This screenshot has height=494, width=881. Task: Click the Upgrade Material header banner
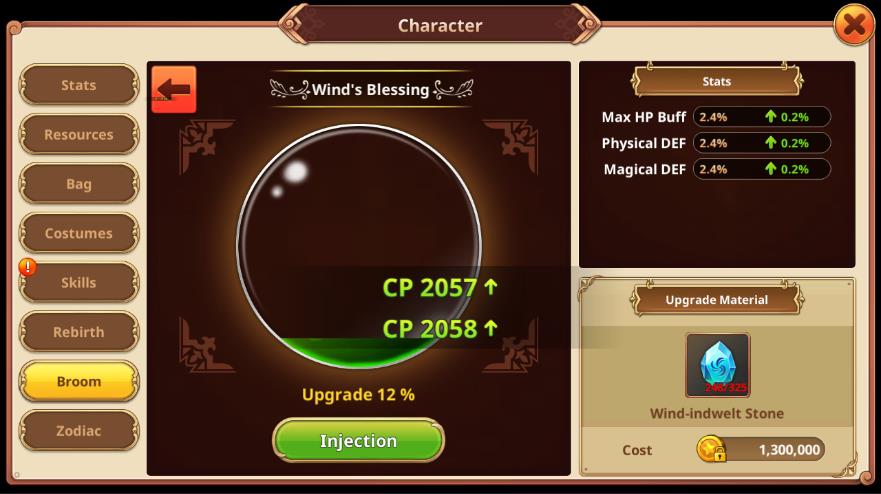coord(717,300)
